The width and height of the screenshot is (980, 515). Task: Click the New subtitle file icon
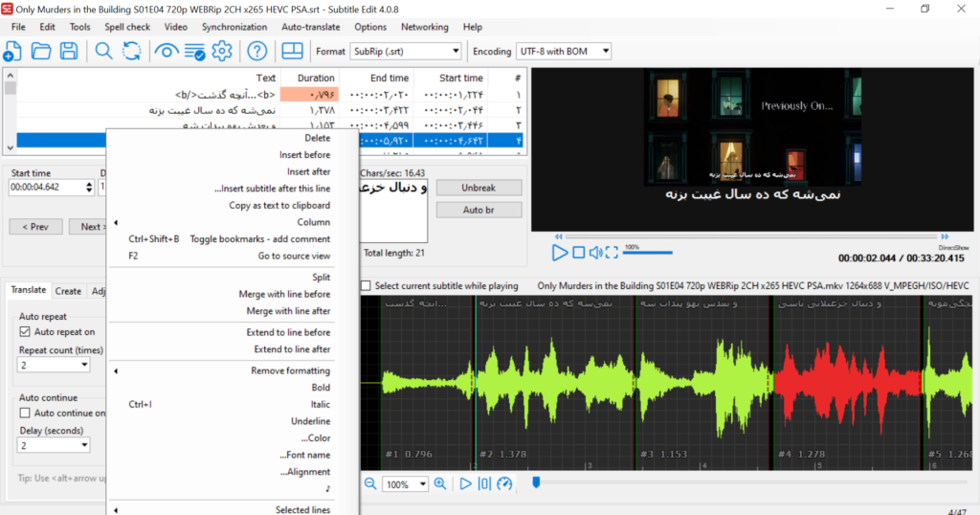[x=13, y=51]
